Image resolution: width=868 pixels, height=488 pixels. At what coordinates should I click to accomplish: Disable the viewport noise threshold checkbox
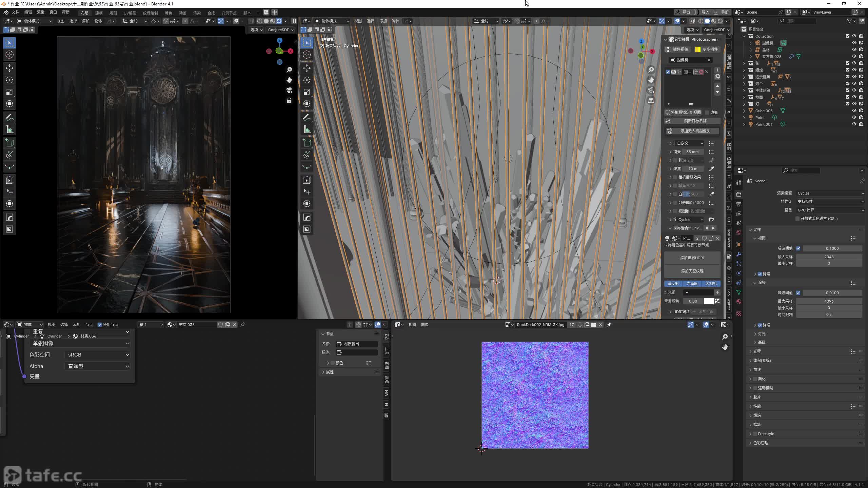tap(798, 248)
